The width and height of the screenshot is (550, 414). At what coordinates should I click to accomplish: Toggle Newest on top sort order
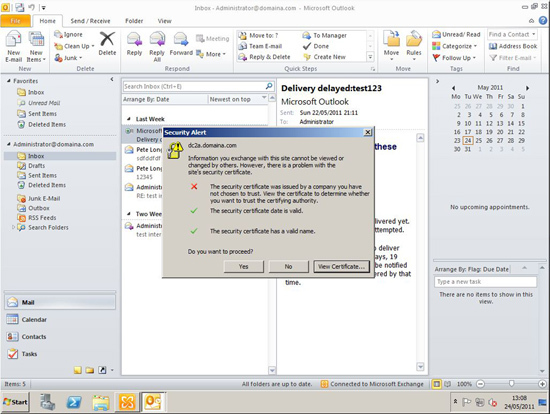pyautogui.click(x=238, y=99)
